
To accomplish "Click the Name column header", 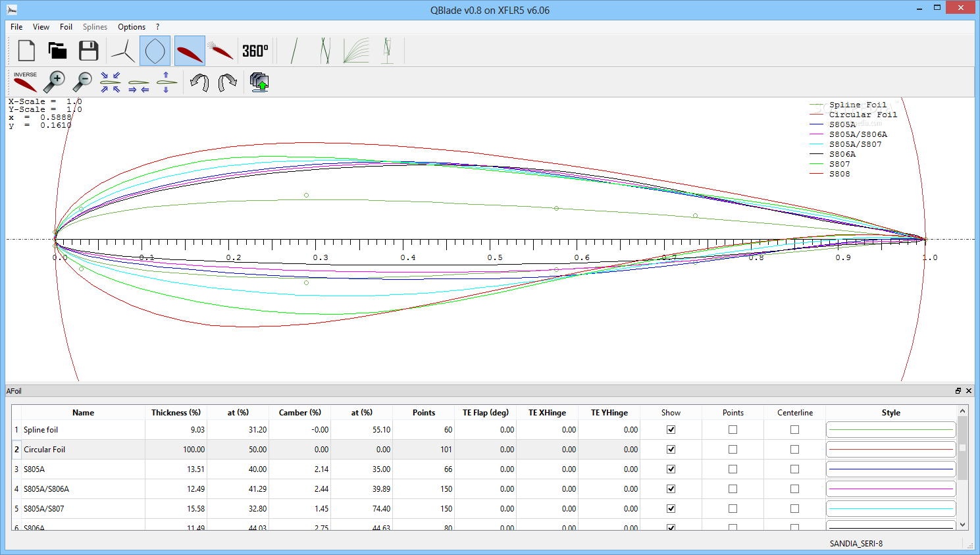I will [x=83, y=413].
